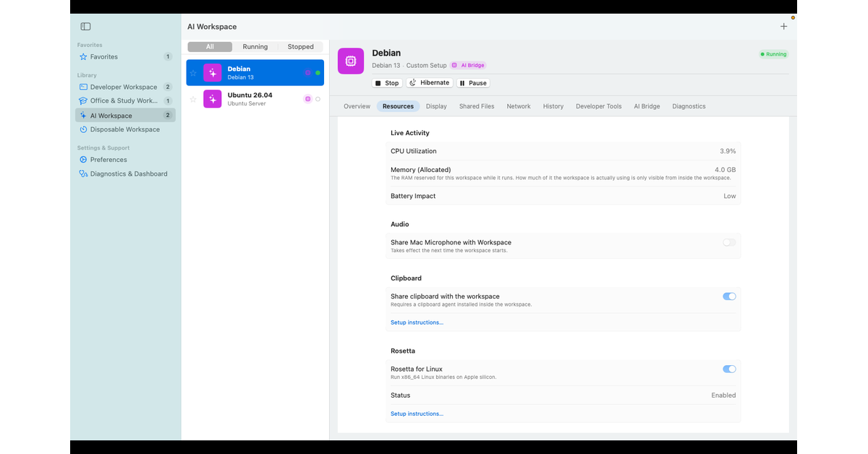
Task: Open the History tab
Action: [x=553, y=106]
